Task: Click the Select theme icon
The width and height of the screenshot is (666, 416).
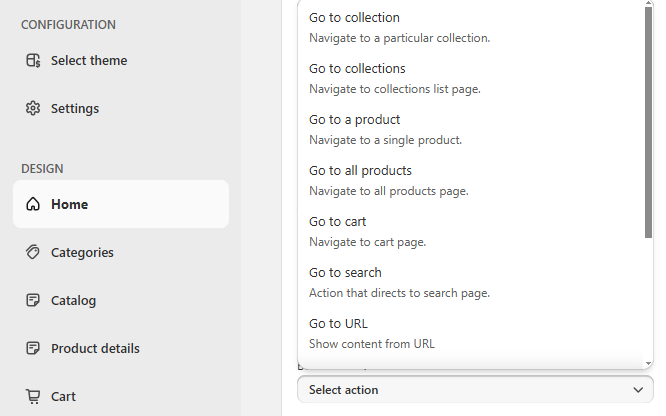Action: [x=33, y=60]
